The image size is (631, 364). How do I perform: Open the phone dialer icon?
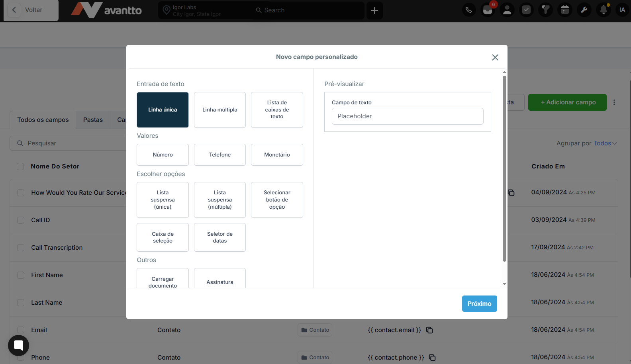[x=469, y=10]
